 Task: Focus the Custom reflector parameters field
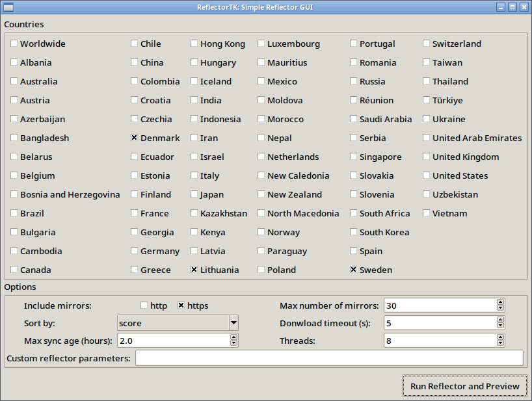coord(328,358)
